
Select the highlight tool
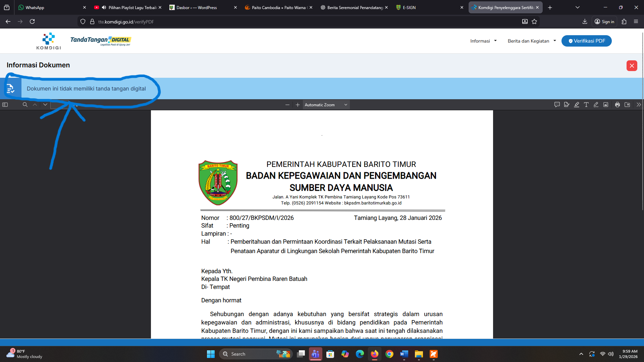577,105
